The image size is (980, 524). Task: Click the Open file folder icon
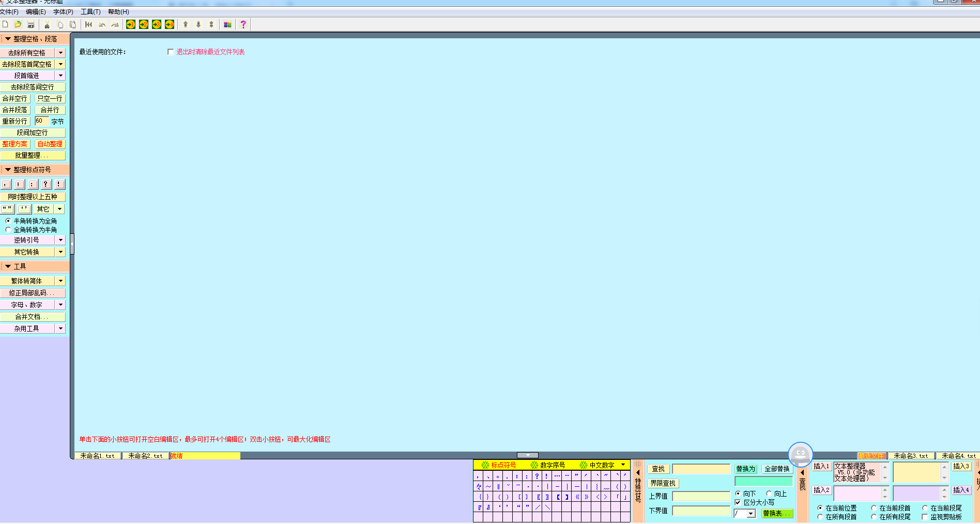pos(18,24)
